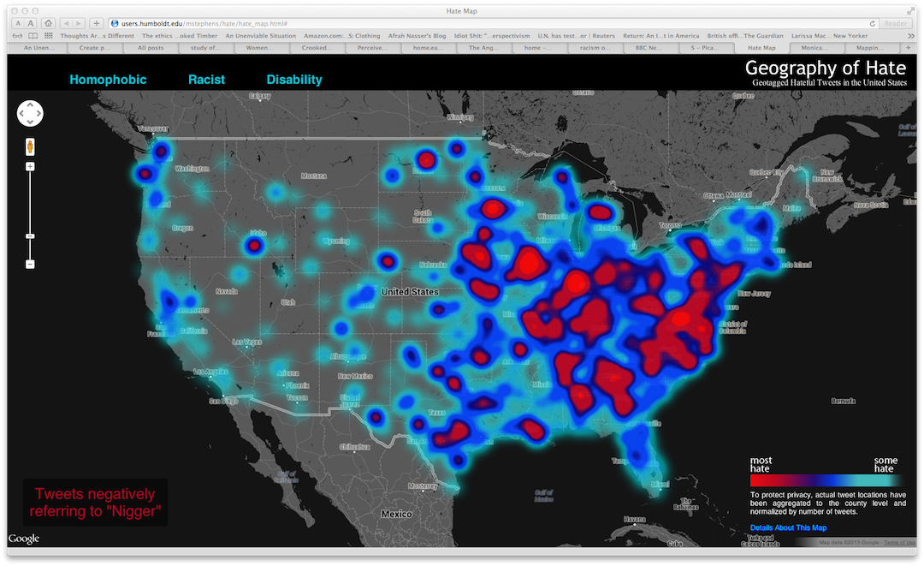Image resolution: width=924 pixels, height=566 pixels.
Task: Switch to the All posts tab
Action: click(151, 48)
